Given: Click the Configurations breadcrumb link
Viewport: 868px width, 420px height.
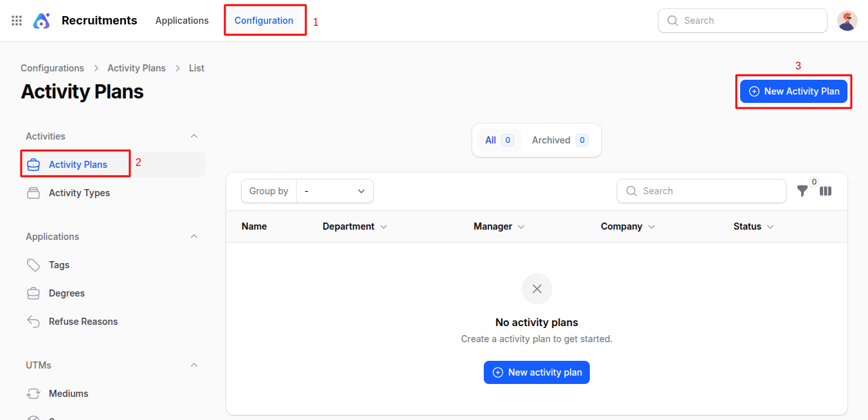Looking at the screenshot, I should pos(52,68).
